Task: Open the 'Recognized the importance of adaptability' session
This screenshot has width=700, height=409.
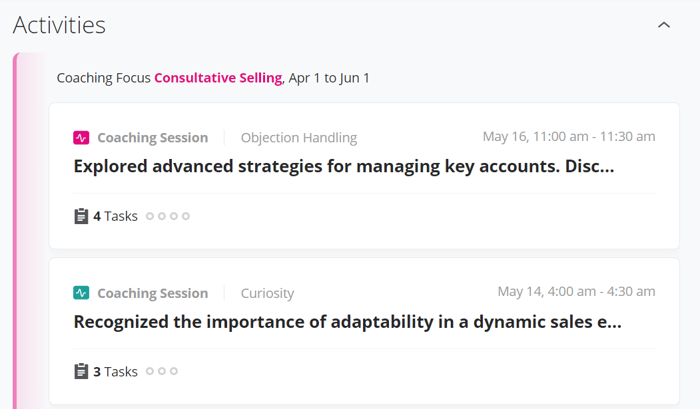Action: (347, 321)
